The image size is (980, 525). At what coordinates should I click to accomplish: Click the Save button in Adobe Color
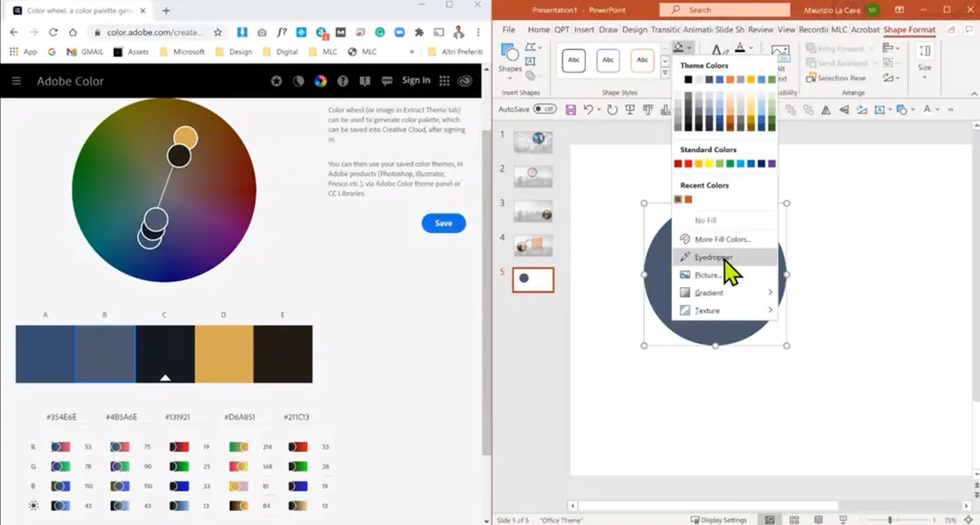point(443,224)
